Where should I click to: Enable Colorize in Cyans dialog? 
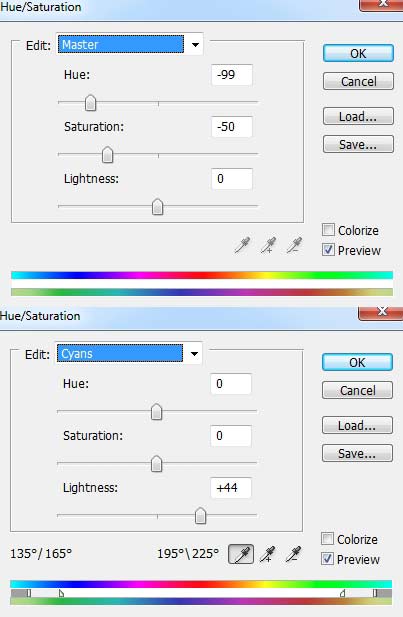point(327,538)
